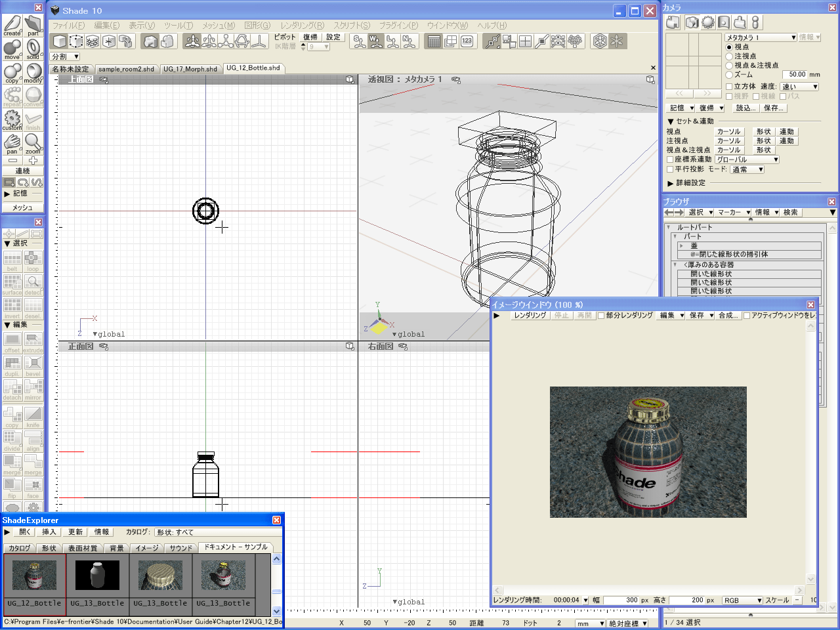Click the 保存... button in camera panel
Screen dimensions: 840x630
coord(773,108)
